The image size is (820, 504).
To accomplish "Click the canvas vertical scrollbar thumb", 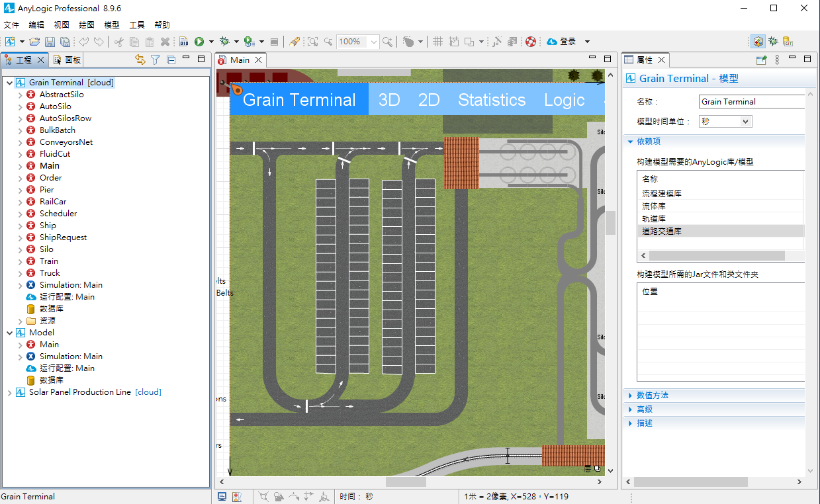I will (x=610, y=223).
